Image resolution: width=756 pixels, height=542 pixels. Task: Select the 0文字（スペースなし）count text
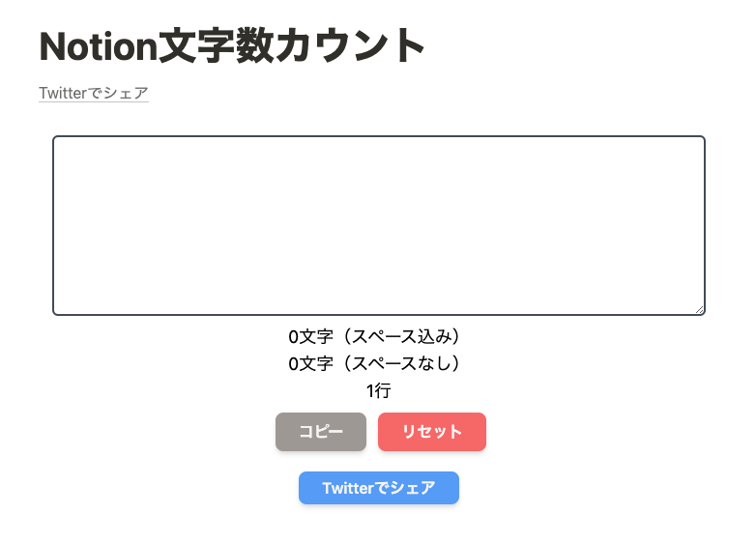tap(378, 363)
